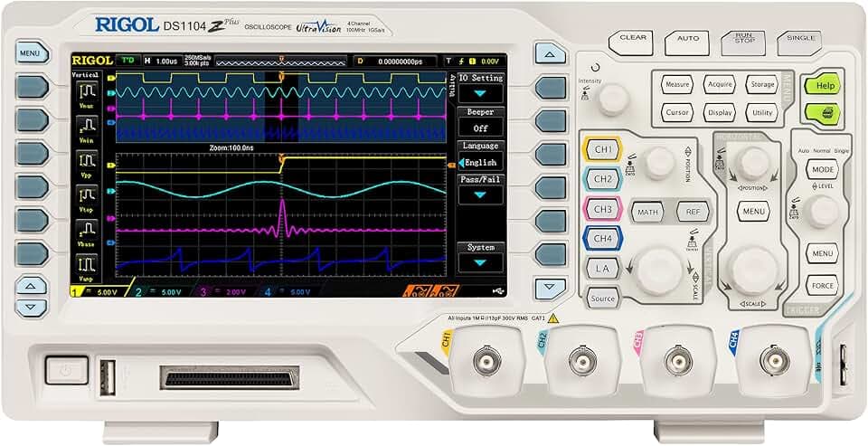Click the trigger LEVEL knob

coord(823,212)
